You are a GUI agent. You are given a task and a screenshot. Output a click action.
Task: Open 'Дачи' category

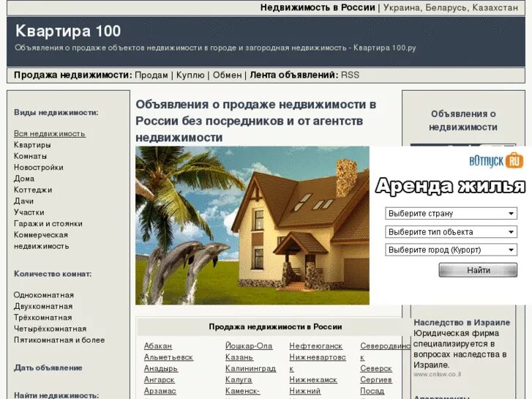[x=23, y=201]
